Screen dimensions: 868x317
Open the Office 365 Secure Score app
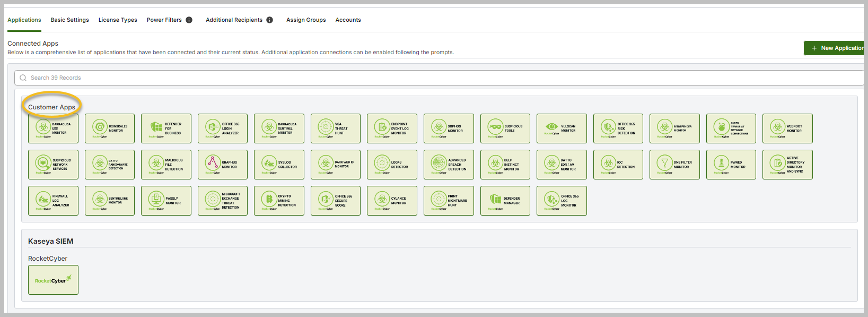coord(336,201)
